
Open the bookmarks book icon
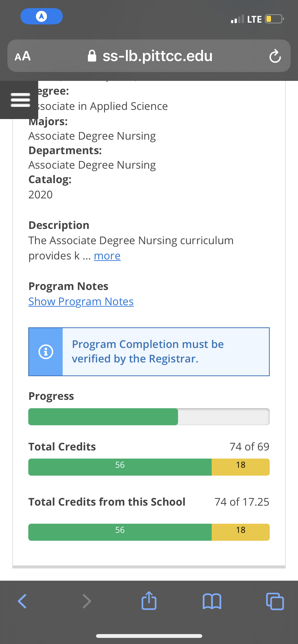(212, 601)
